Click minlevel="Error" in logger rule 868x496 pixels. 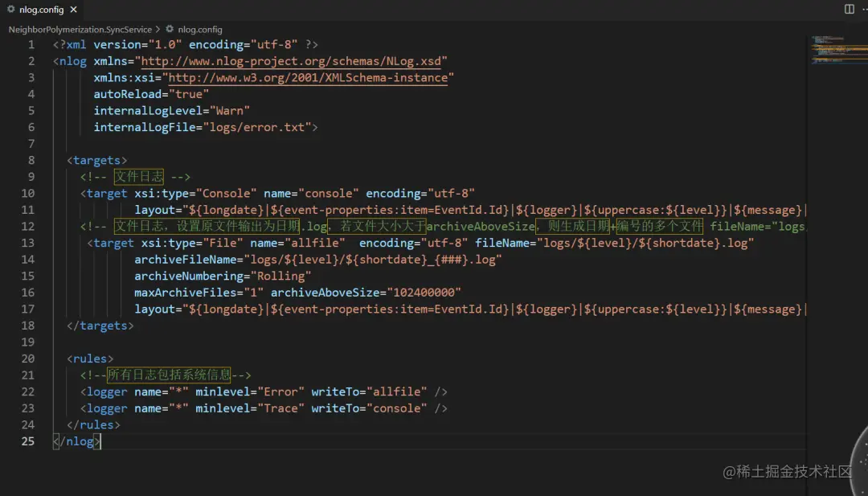coord(250,392)
